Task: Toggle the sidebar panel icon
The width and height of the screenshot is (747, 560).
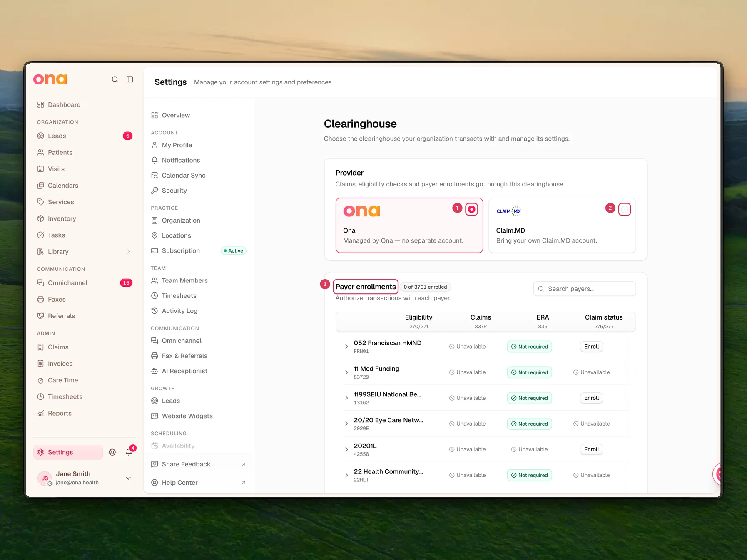Action: tap(130, 79)
